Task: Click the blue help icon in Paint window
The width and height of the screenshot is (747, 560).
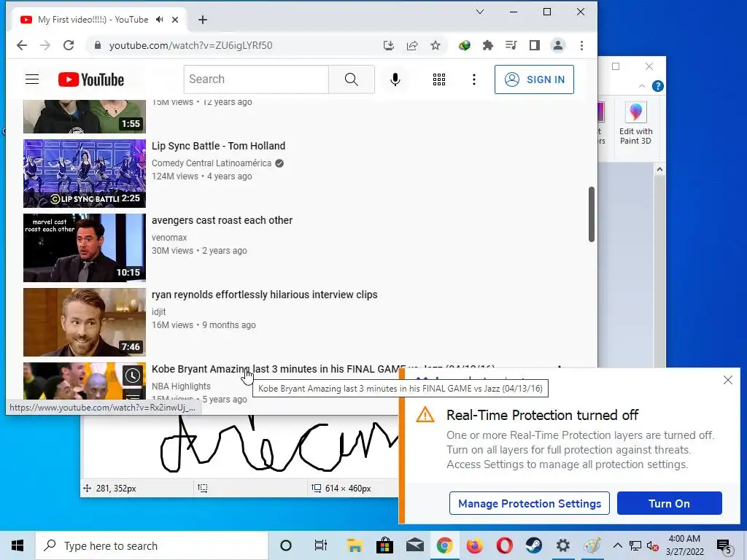Action: point(658,86)
